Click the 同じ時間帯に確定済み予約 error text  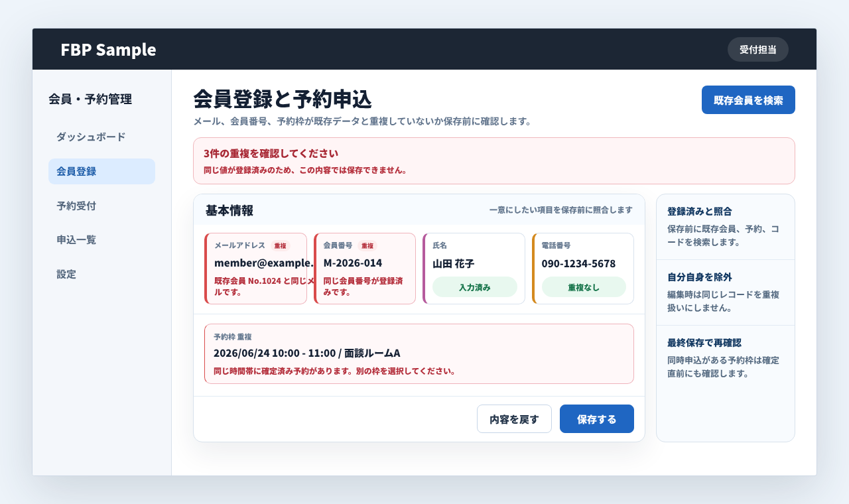[x=334, y=371]
